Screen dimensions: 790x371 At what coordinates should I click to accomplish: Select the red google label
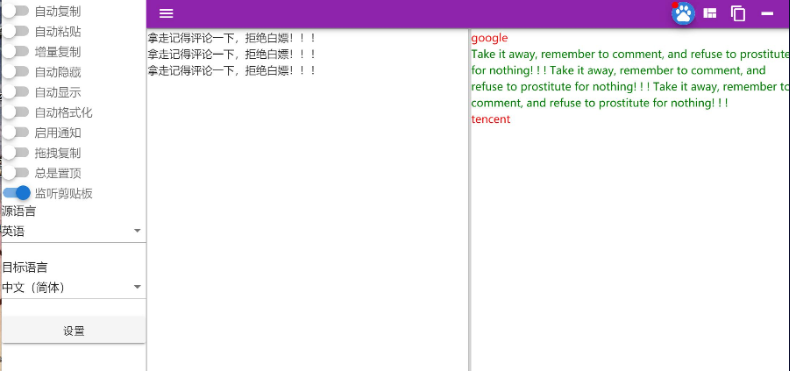point(490,38)
